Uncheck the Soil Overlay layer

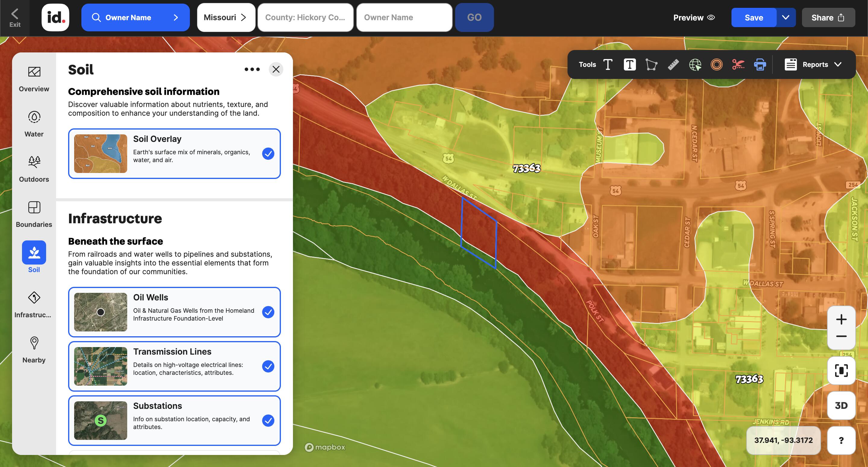click(x=268, y=154)
